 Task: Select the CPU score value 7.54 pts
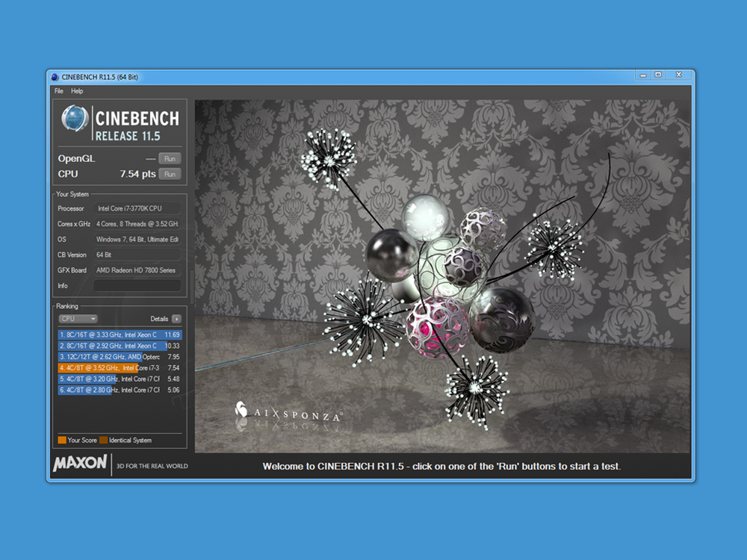[x=137, y=174]
